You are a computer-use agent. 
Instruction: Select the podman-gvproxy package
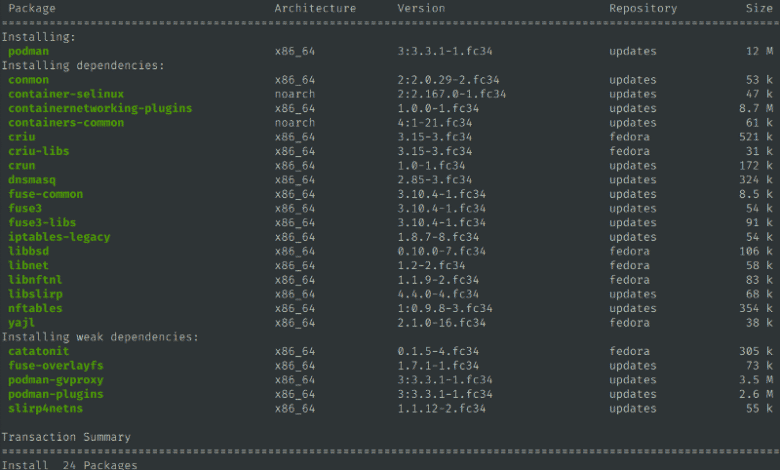(55, 380)
